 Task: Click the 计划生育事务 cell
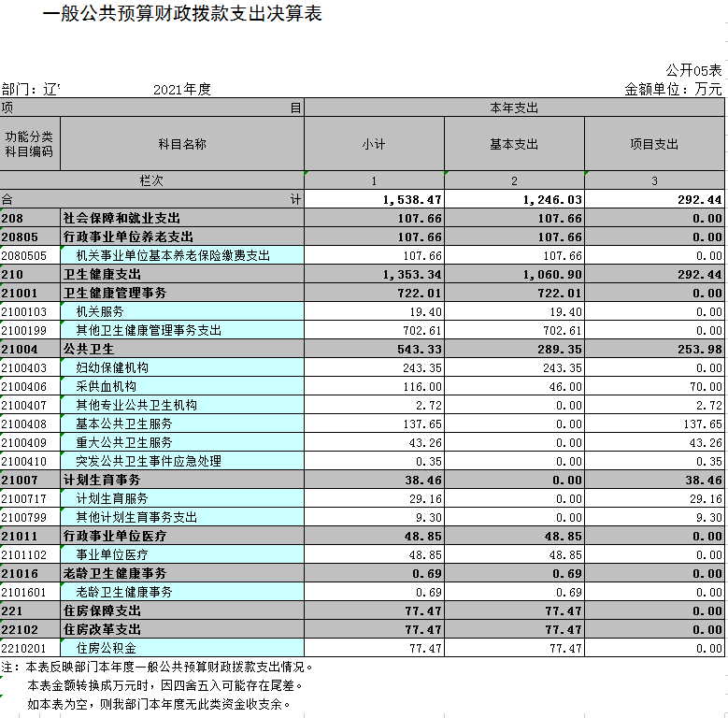coord(182,480)
